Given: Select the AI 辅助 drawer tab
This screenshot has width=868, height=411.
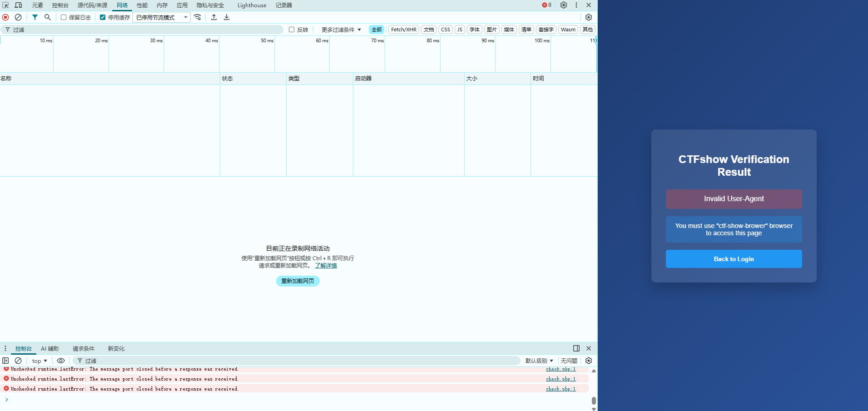Looking at the screenshot, I should point(50,348).
